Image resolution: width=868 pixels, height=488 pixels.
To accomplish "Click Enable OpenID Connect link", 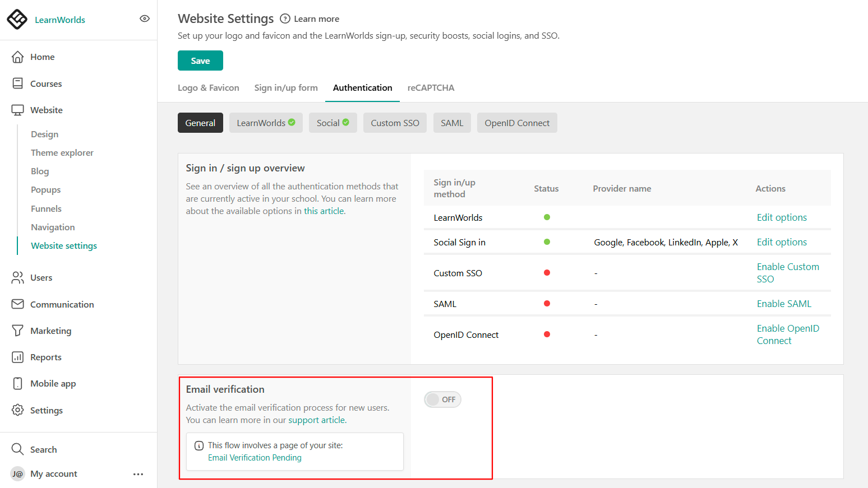I will [788, 334].
